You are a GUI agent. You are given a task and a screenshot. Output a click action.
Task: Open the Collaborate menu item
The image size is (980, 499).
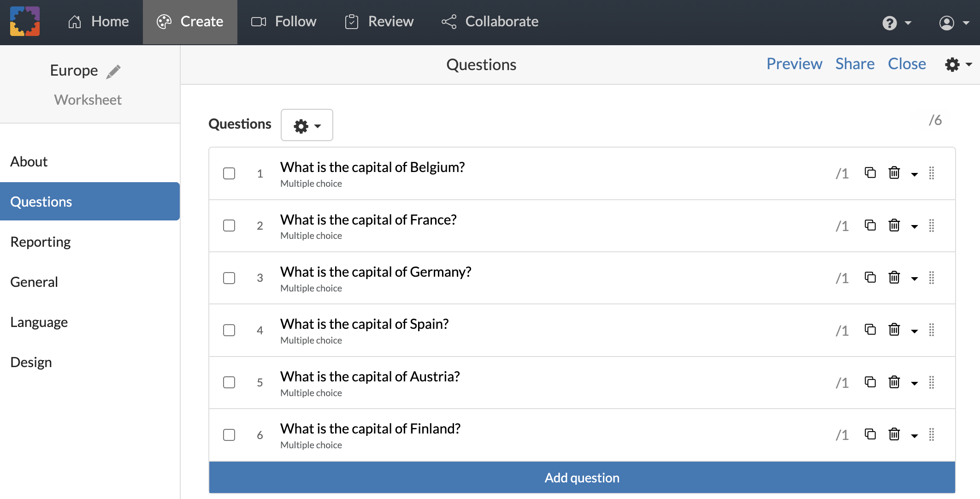click(490, 21)
